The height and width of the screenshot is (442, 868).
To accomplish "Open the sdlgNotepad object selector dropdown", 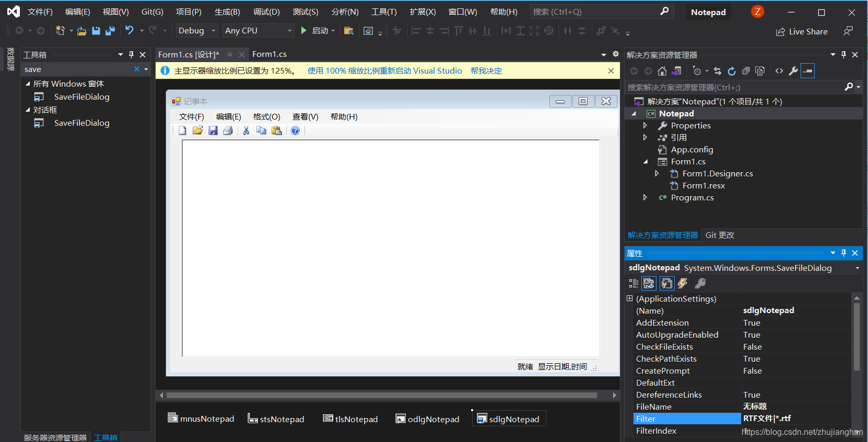I will [x=857, y=268].
